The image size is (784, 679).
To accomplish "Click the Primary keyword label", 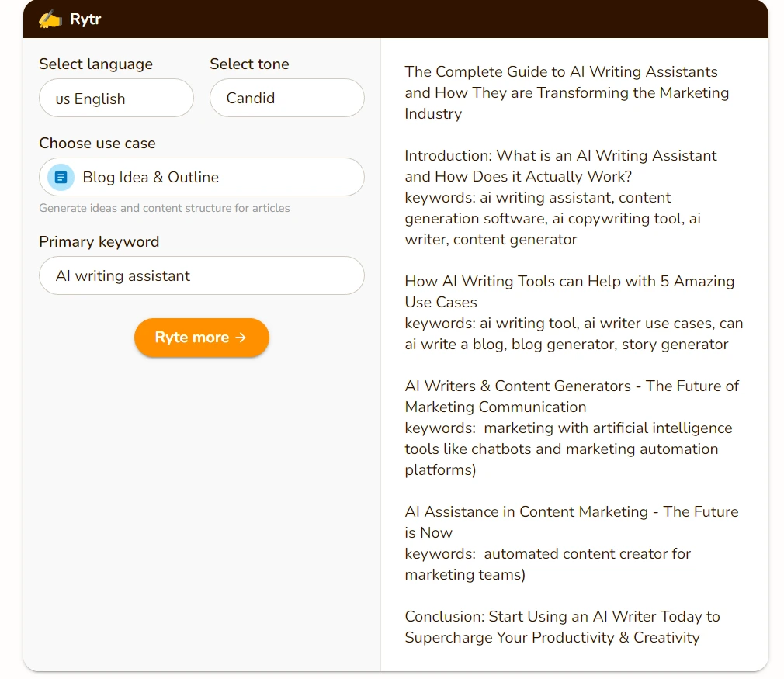I will point(99,242).
